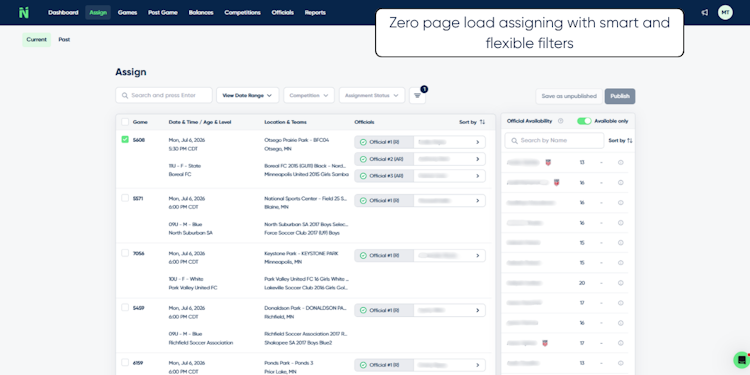Image resolution: width=750 pixels, height=375 pixels.
Task: Expand Official #1 arrow for game 5459
Action: (477, 310)
